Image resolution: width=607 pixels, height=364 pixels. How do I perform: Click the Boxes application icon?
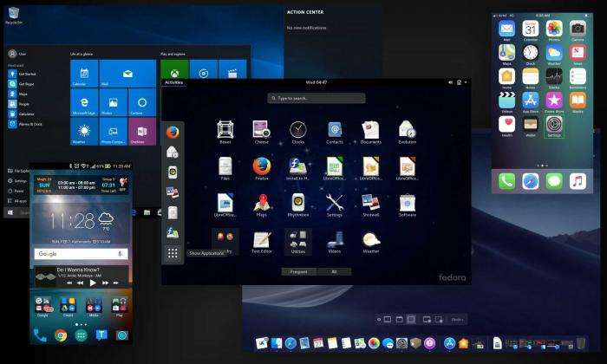[225, 130]
